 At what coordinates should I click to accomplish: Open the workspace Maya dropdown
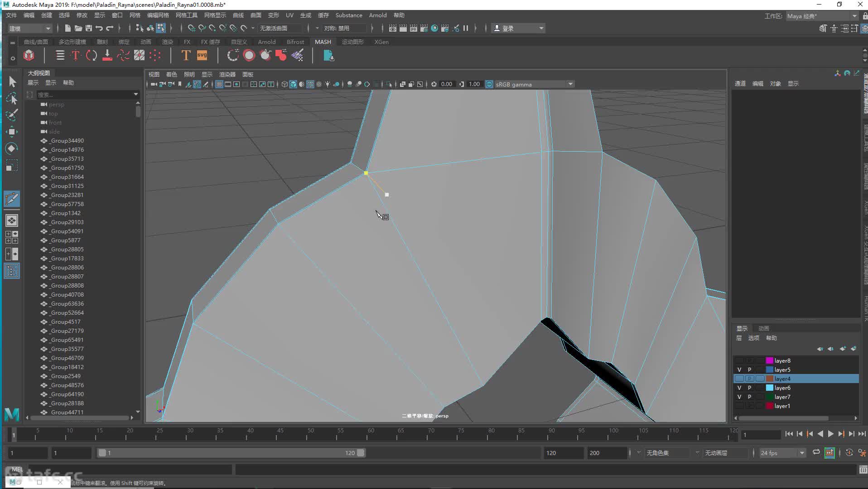[x=822, y=16]
